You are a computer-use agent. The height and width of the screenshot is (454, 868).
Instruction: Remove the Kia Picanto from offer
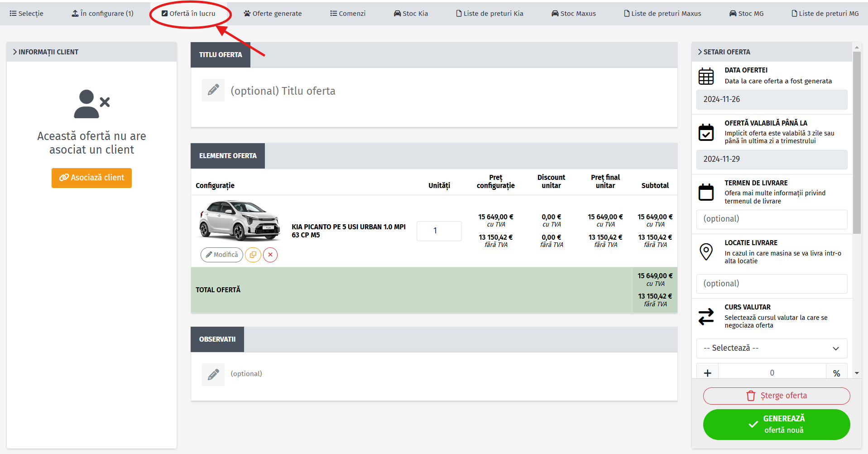(x=270, y=255)
